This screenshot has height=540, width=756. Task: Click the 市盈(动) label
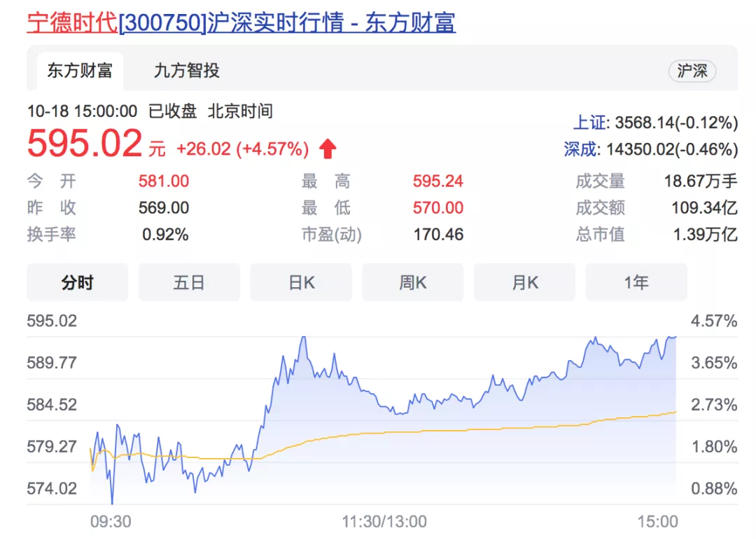332,235
